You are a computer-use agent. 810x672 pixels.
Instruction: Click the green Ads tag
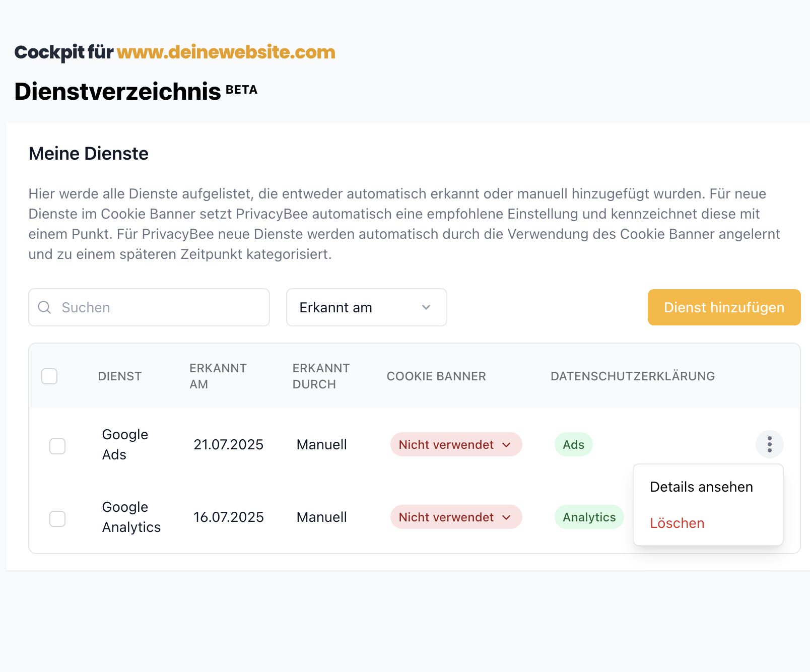[573, 444]
